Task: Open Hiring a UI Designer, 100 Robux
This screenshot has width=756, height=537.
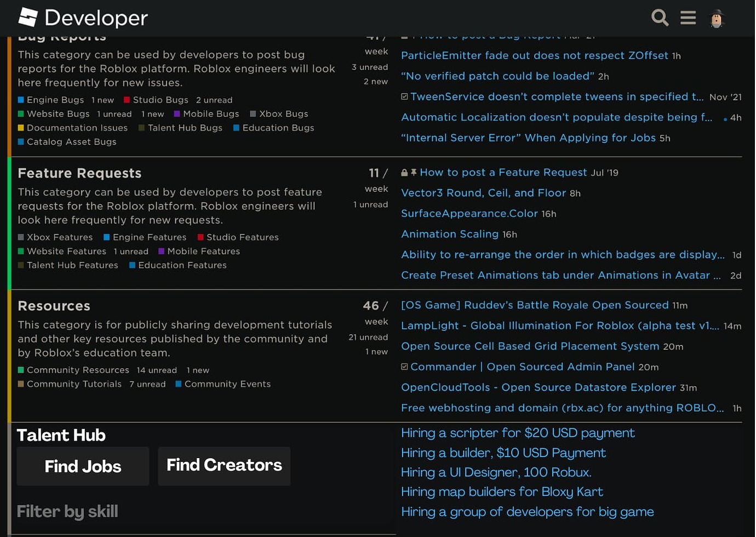Action: click(x=496, y=472)
